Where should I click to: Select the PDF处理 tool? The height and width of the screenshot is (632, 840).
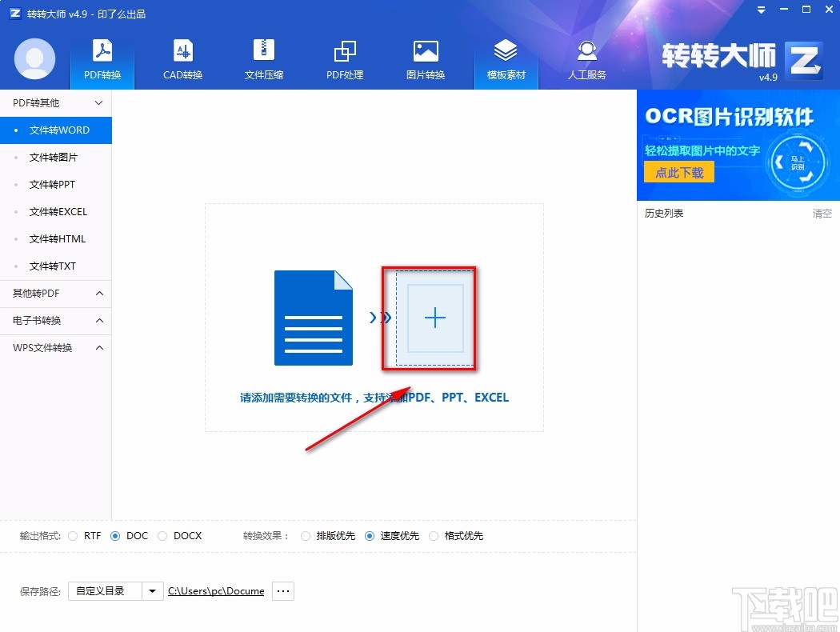[344, 60]
